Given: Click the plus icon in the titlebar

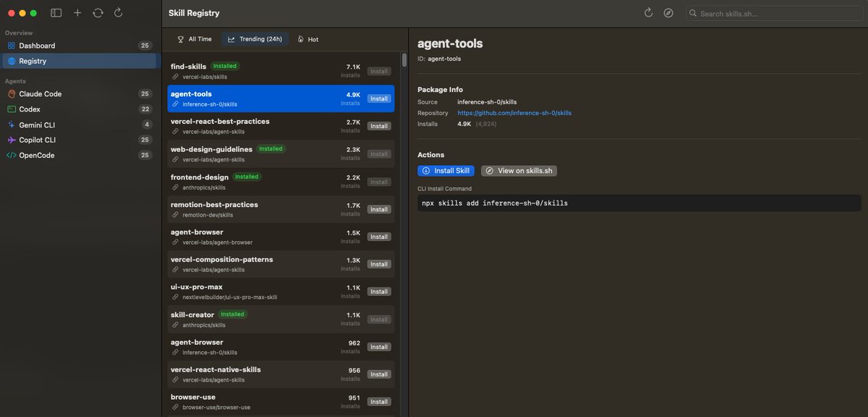Looking at the screenshot, I should coord(77,13).
